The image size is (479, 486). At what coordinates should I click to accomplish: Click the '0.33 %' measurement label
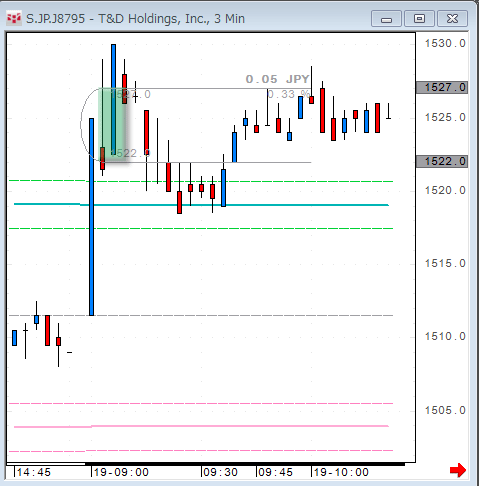[289, 94]
